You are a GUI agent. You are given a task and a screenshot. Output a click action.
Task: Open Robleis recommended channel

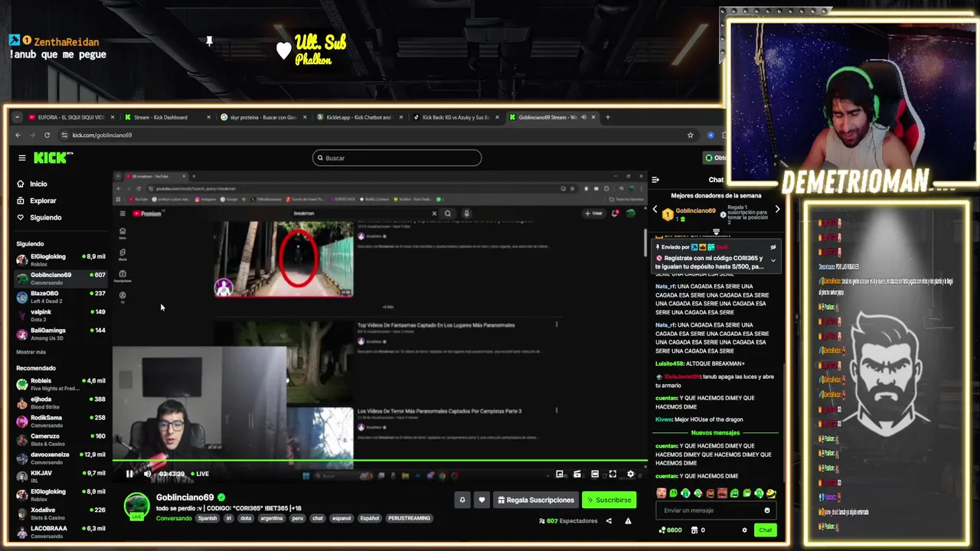click(x=60, y=384)
